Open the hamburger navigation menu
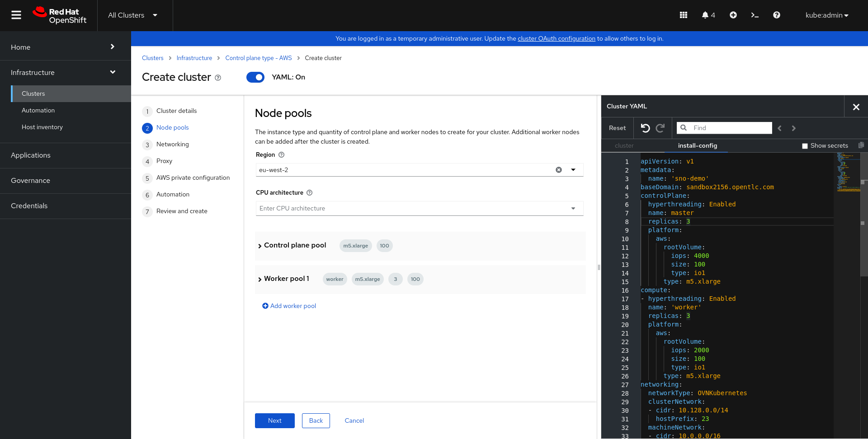 click(x=16, y=15)
